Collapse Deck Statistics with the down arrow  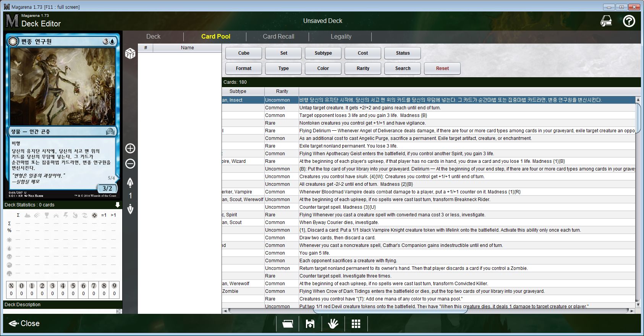(117, 205)
